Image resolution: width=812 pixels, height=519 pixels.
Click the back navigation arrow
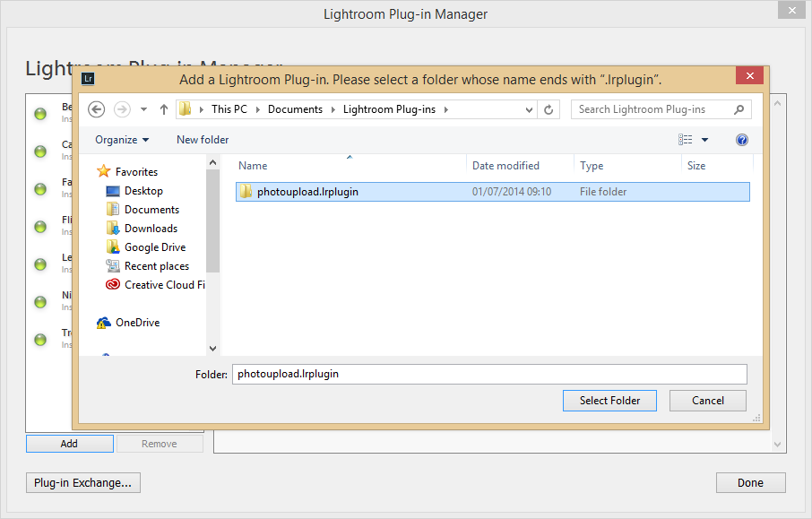97,109
